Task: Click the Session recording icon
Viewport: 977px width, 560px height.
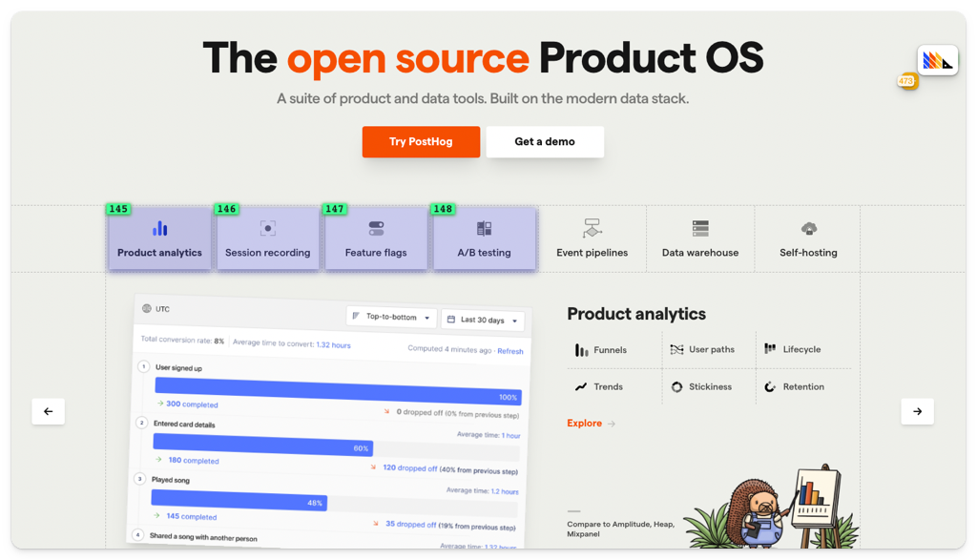Action: (268, 229)
